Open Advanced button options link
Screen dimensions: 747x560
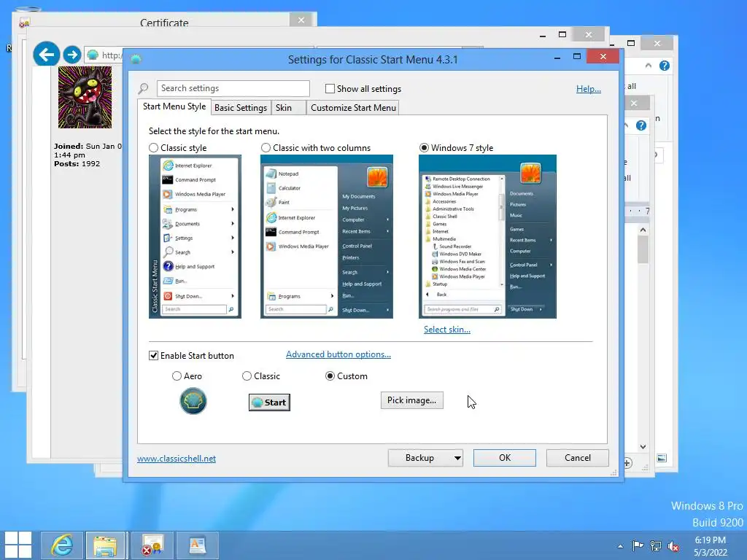tap(338, 354)
